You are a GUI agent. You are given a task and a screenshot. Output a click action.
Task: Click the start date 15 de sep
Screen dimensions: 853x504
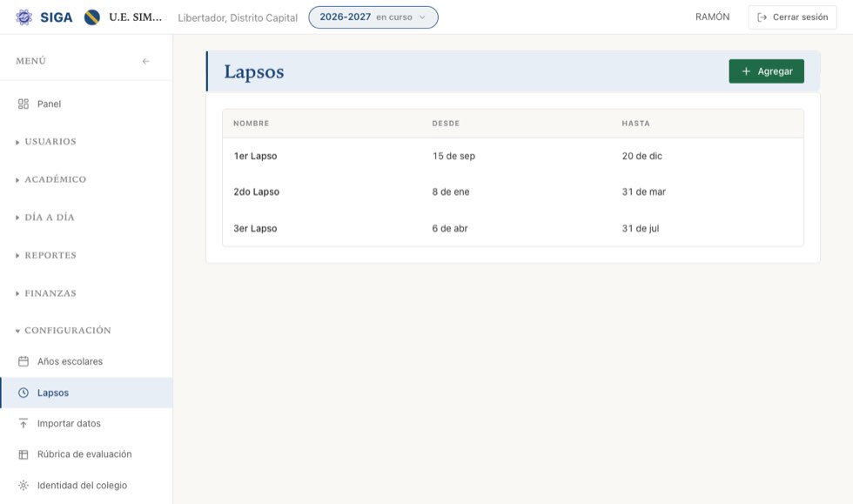click(x=453, y=156)
